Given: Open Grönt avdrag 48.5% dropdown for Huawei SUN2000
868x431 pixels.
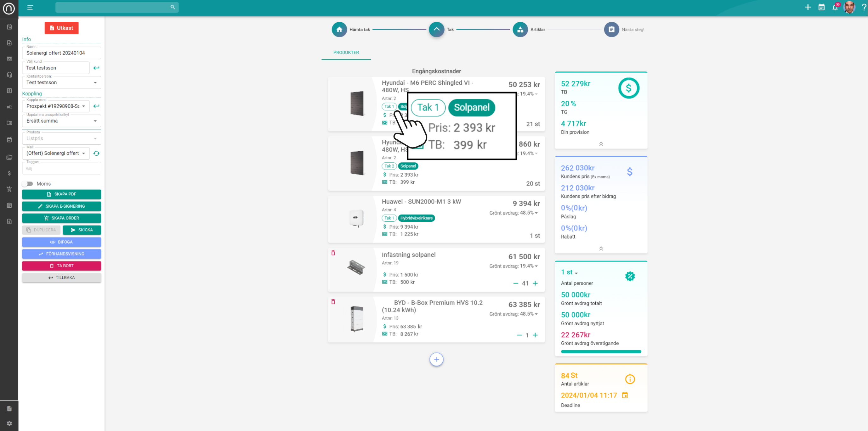Looking at the screenshot, I should [x=513, y=213].
